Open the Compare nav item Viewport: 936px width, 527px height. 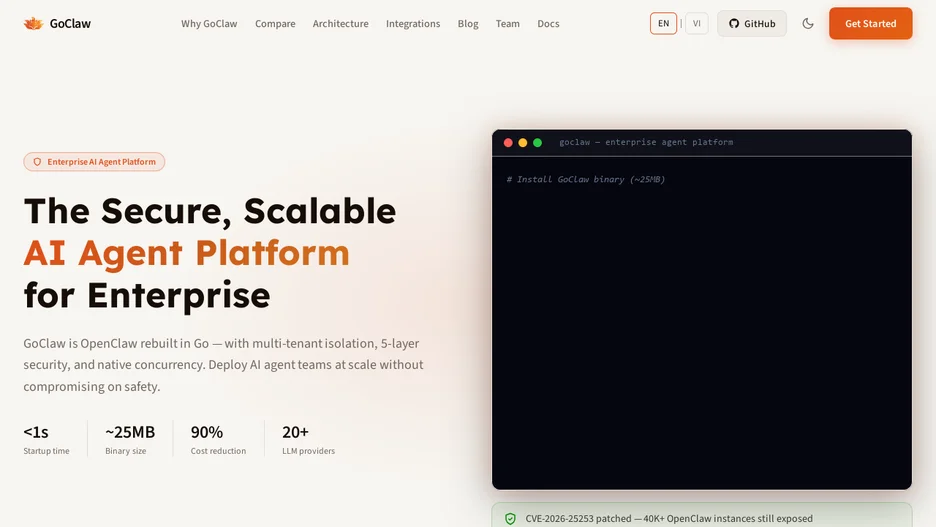[275, 24]
